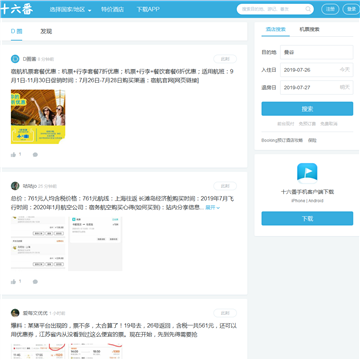Click the 十六番 app flag icon

tap(307, 173)
